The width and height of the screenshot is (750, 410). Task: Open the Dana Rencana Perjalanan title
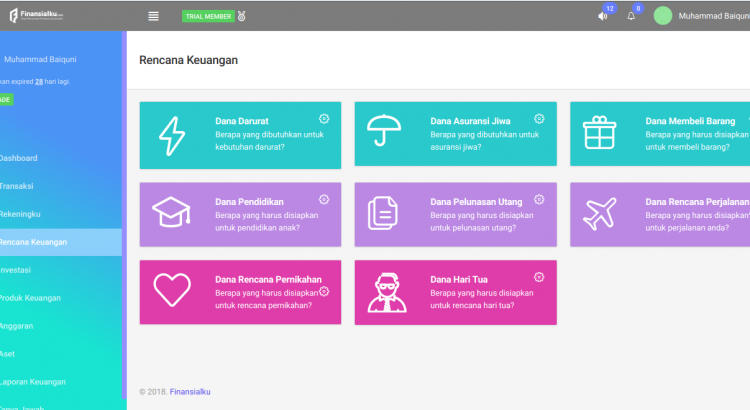(697, 202)
